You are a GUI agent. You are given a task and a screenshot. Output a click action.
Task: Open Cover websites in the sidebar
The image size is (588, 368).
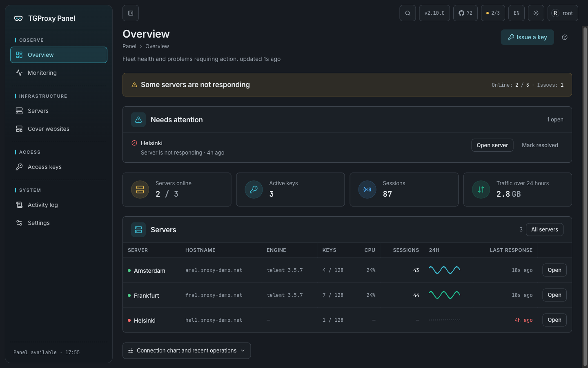point(59,129)
